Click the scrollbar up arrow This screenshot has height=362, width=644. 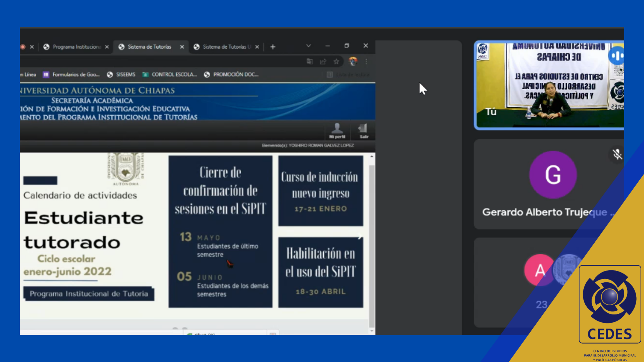click(372, 157)
